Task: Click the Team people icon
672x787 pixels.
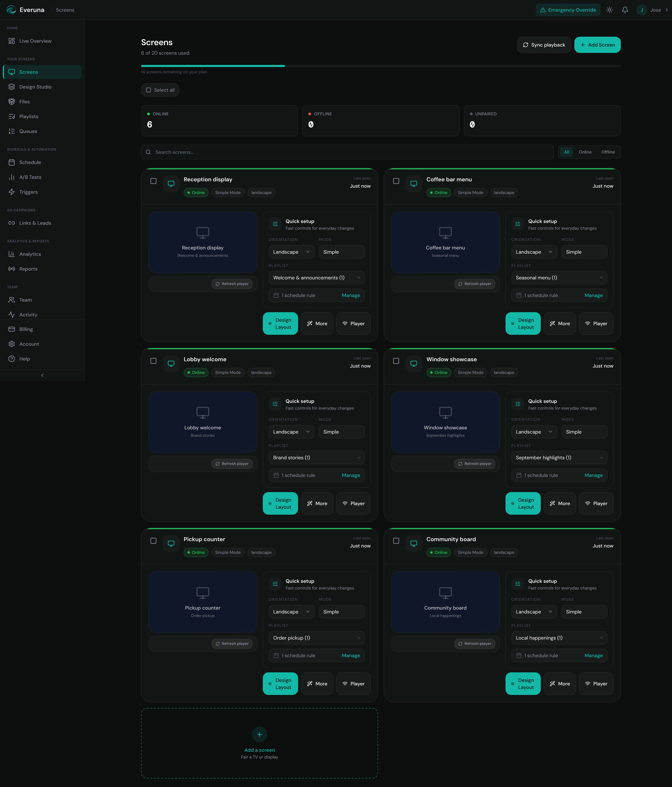Action: 12,300
